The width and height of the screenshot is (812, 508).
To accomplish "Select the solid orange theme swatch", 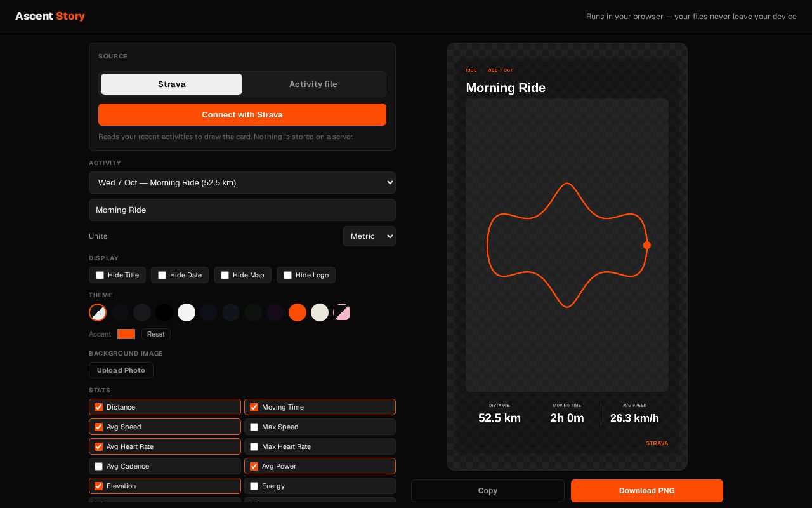I will coord(298,312).
